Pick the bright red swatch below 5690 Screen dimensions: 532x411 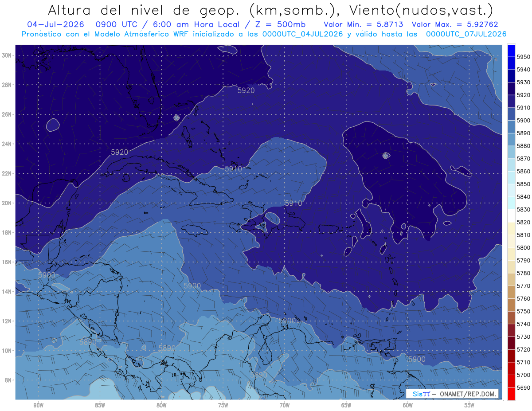pyautogui.click(x=511, y=394)
